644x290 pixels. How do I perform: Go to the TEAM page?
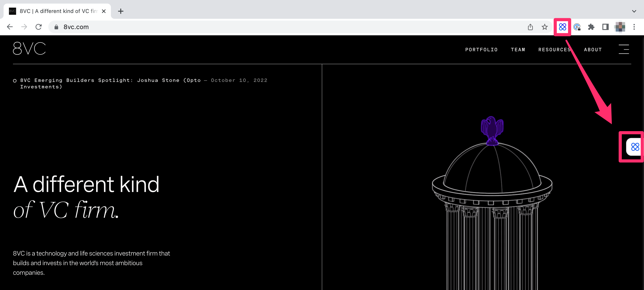(518, 49)
